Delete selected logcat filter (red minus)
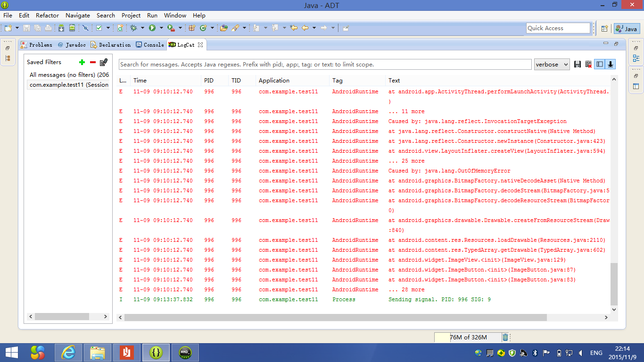 pos(93,62)
